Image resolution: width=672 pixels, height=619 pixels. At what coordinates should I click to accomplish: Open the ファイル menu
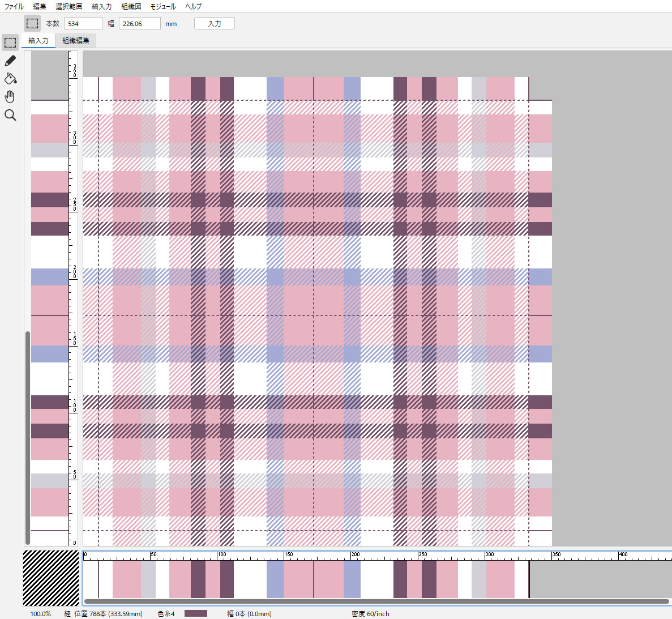click(x=14, y=7)
